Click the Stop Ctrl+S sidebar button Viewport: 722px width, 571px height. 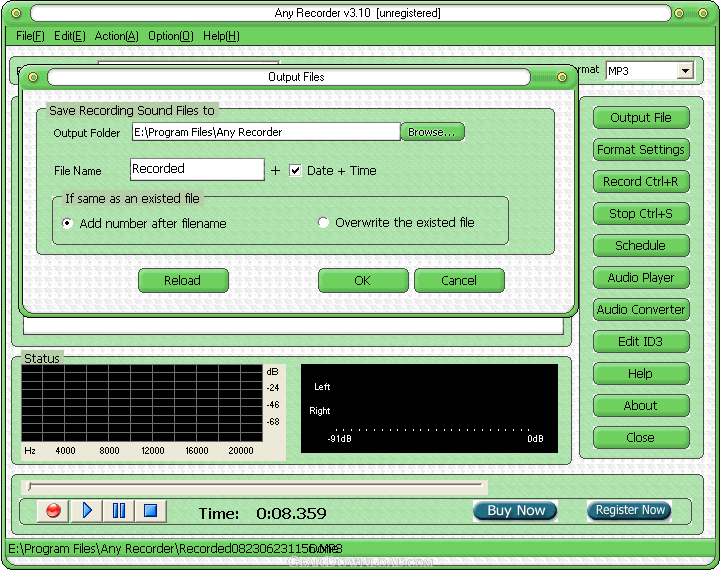tap(641, 214)
